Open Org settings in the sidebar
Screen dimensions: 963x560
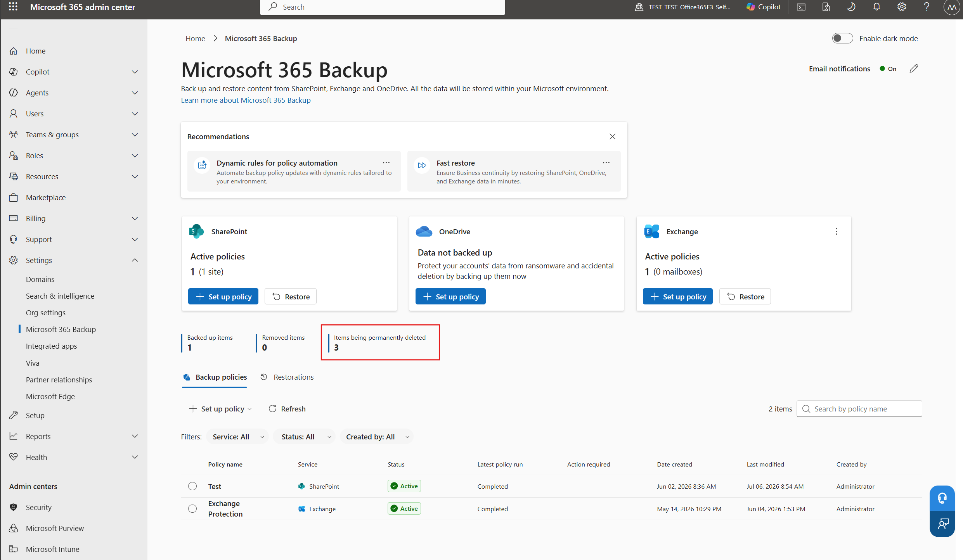pyautogui.click(x=46, y=313)
